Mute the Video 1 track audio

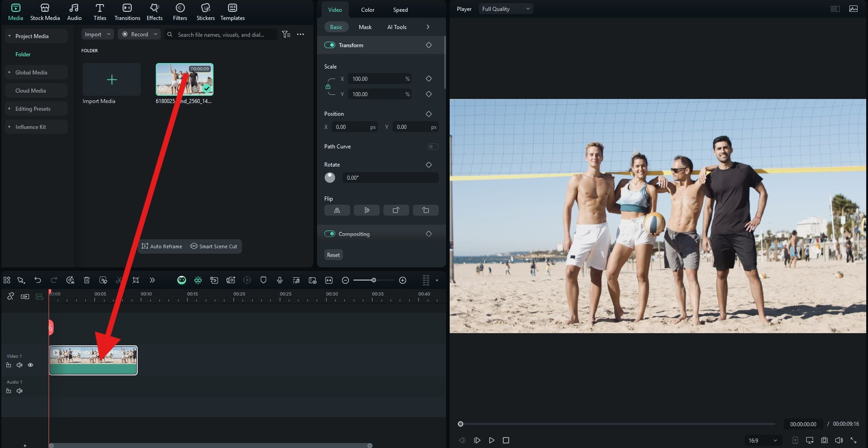pyautogui.click(x=20, y=365)
